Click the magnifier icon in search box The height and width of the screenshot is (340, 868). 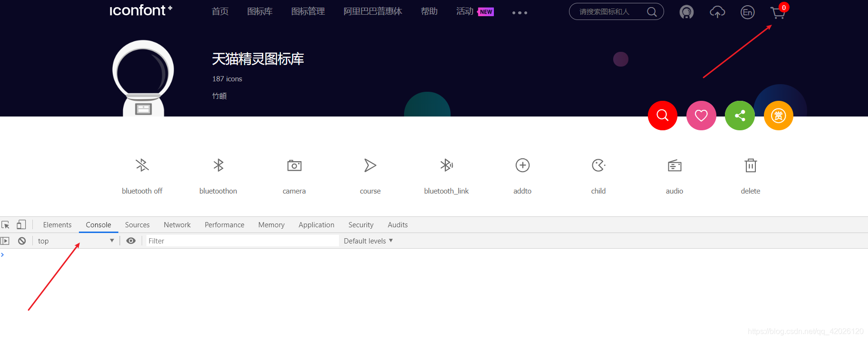652,12
